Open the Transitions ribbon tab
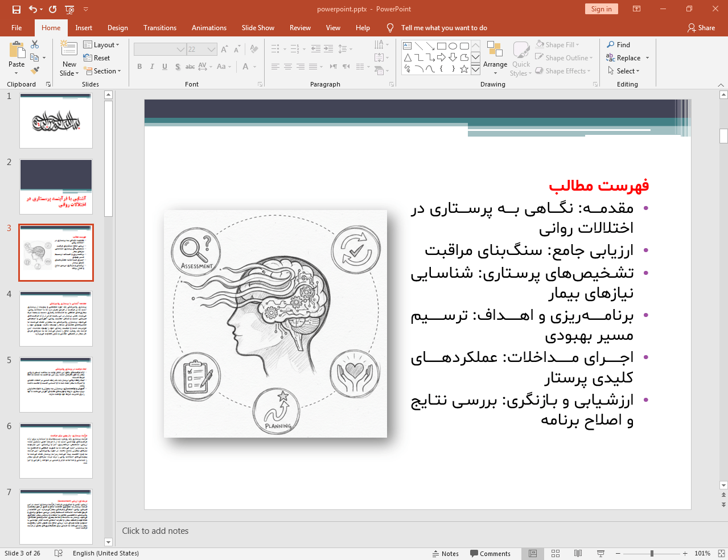This screenshot has width=728, height=560. pyautogui.click(x=159, y=27)
